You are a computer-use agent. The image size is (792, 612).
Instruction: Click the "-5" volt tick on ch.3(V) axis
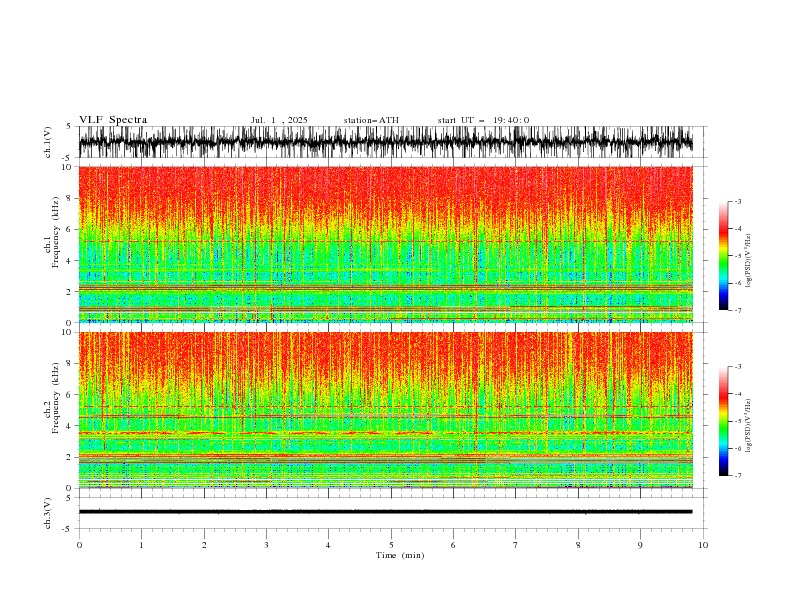click(68, 529)
